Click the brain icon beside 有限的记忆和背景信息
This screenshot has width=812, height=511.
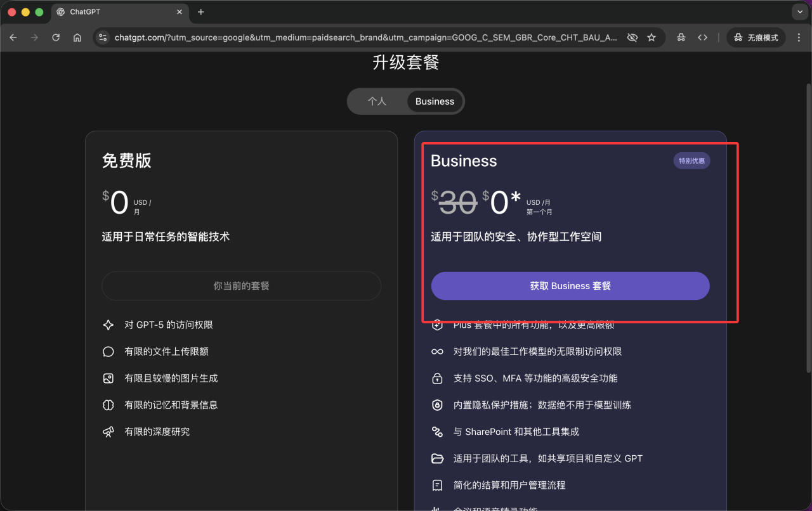pyautogui.click(x=108, y=405)
